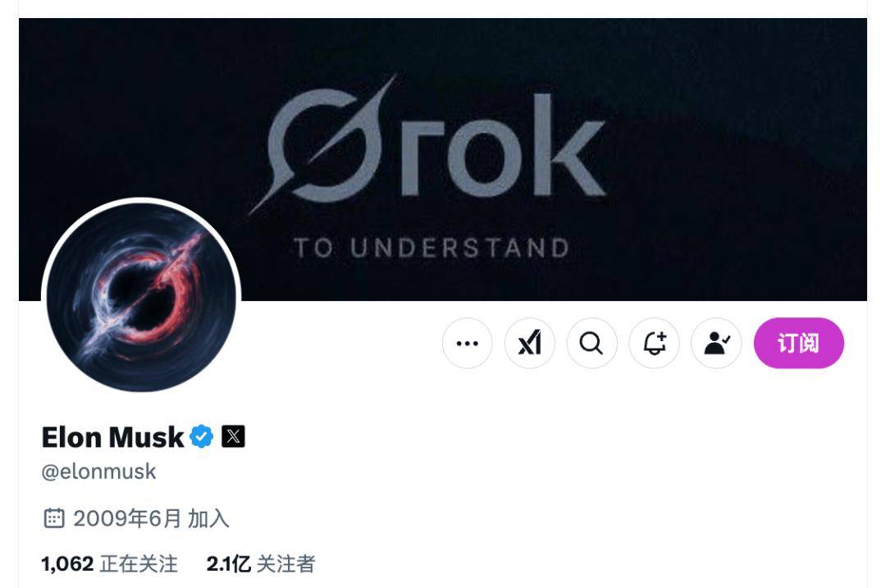Open the 1,062 following count
The image size is (886, 588).
point(68,563)
